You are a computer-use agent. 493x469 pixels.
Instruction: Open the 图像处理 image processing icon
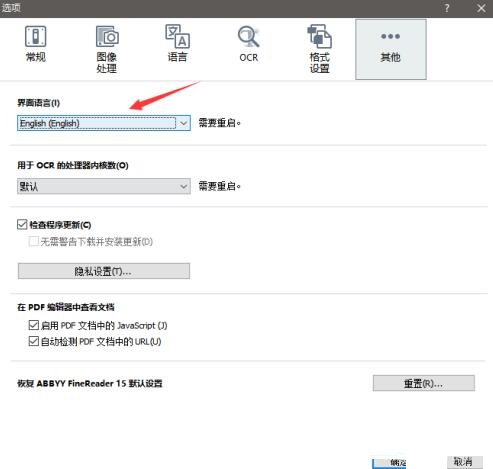point(107,36)
